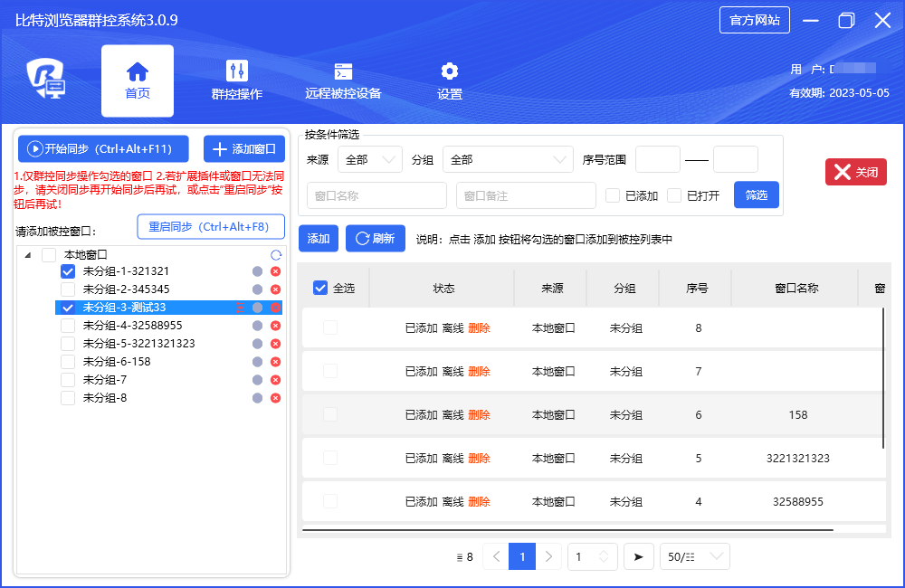Open 设置 via the gear icon

pos(448,72)
